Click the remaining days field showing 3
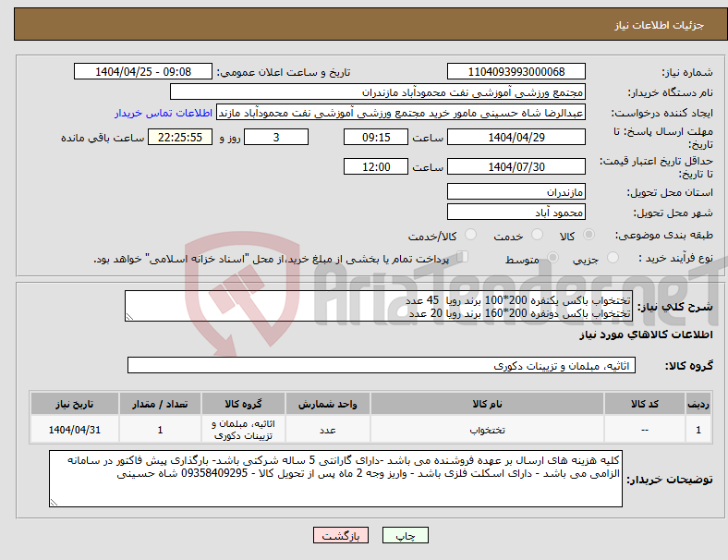Screen dimensions: 728x560 [x=276, y=138]
